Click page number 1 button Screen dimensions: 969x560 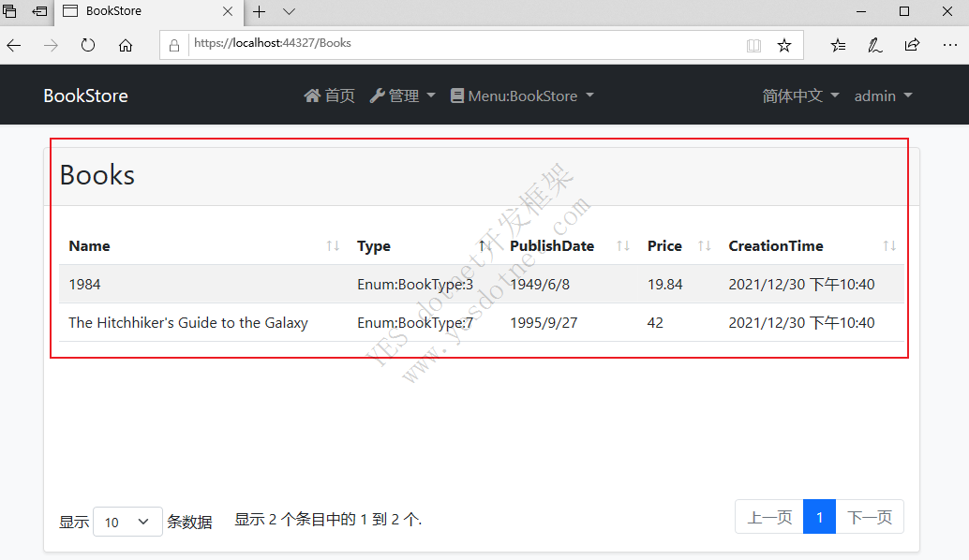[x=819, y=517]
